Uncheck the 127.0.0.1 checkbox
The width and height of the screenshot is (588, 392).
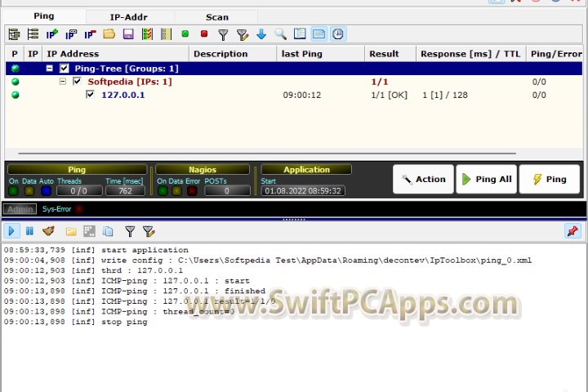click(x=90, y=94)
